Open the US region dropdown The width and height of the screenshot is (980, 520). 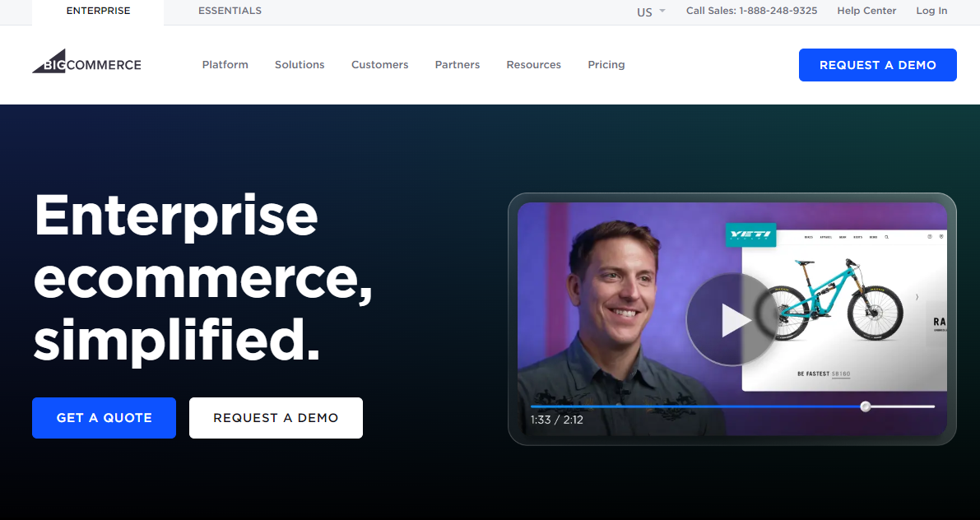pyautogui.click(x=651, y=12)
